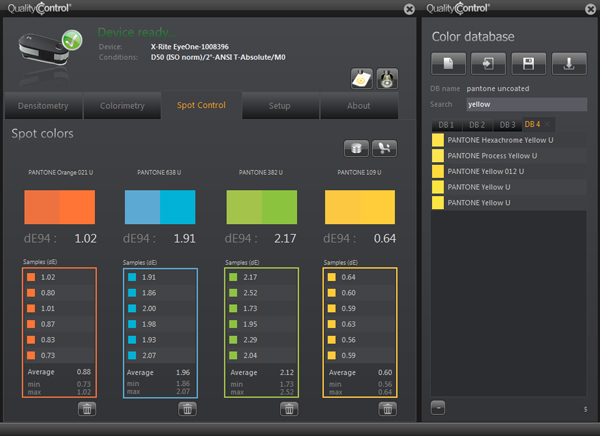Select green sample with dE 2.29
Image resolution: width=600 pixels, height=436 pixels.
[x=262, y=340]
